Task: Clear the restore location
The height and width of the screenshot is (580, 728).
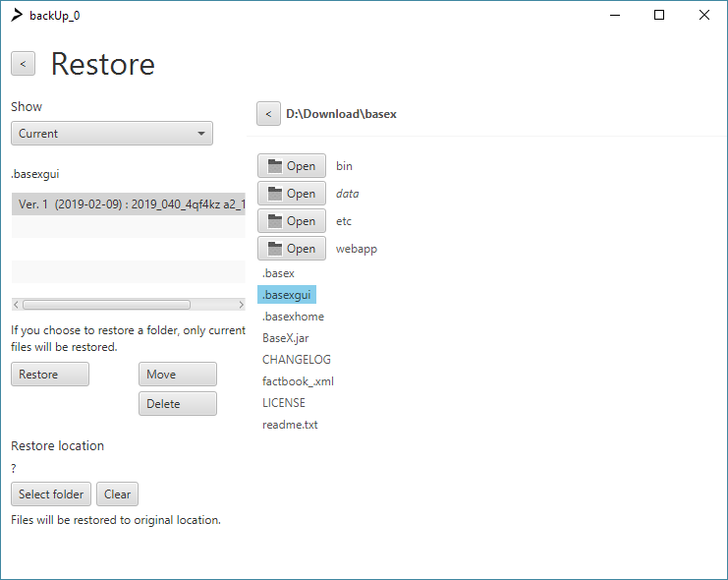Action: 117,494
